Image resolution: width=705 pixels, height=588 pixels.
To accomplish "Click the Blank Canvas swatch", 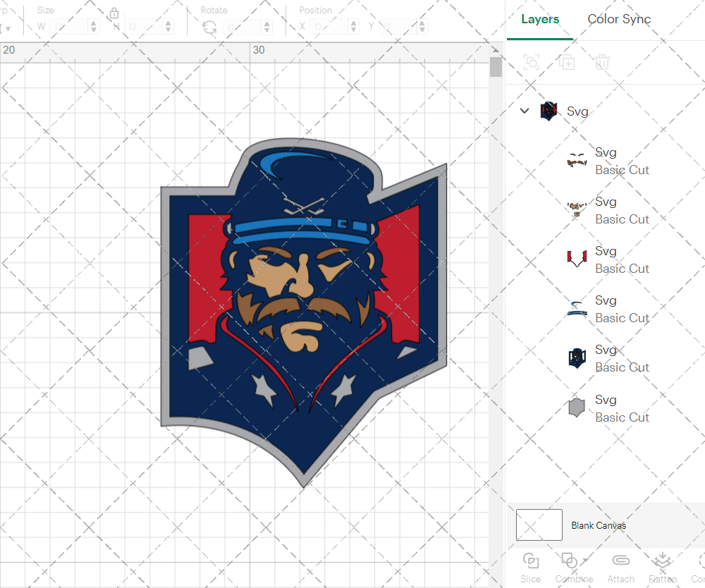I will 539,525.
